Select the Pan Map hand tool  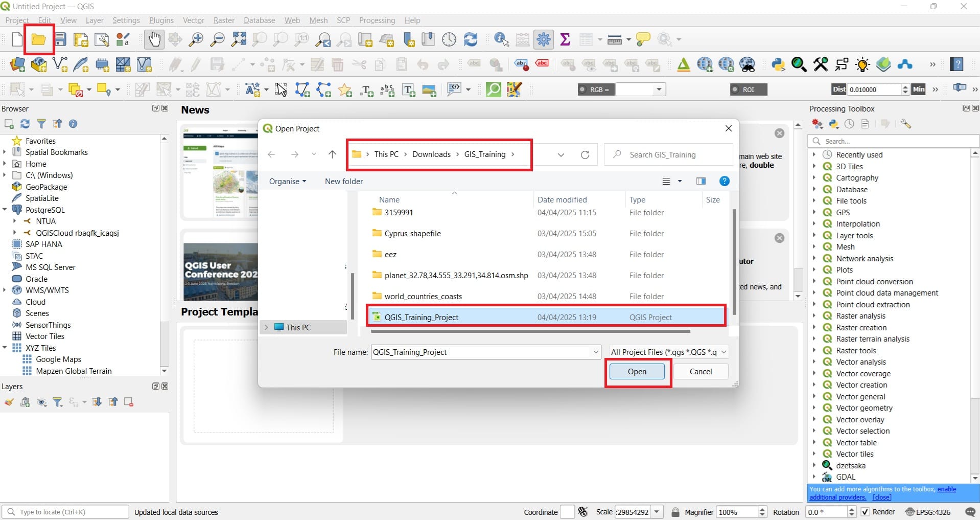coord(154,39)
